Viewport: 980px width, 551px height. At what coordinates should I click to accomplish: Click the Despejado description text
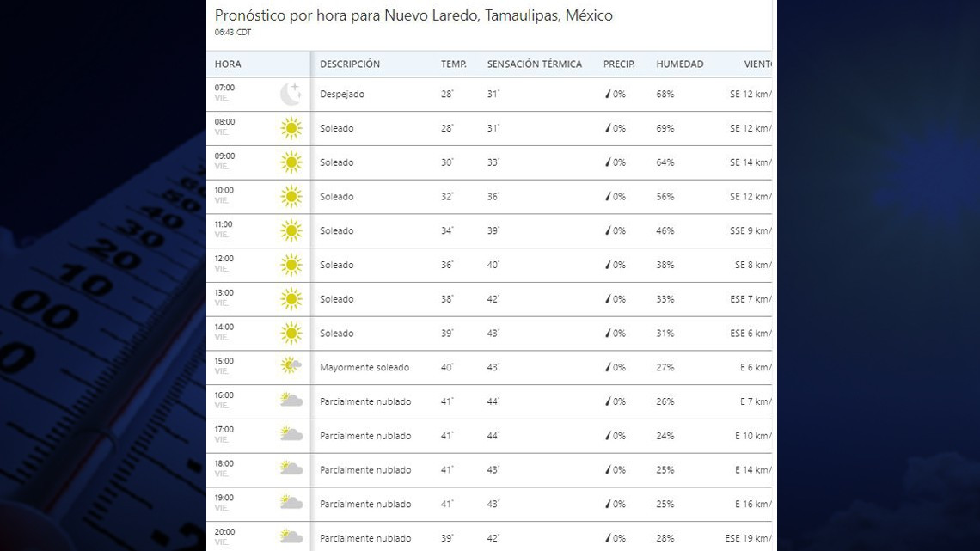(341, 94)
